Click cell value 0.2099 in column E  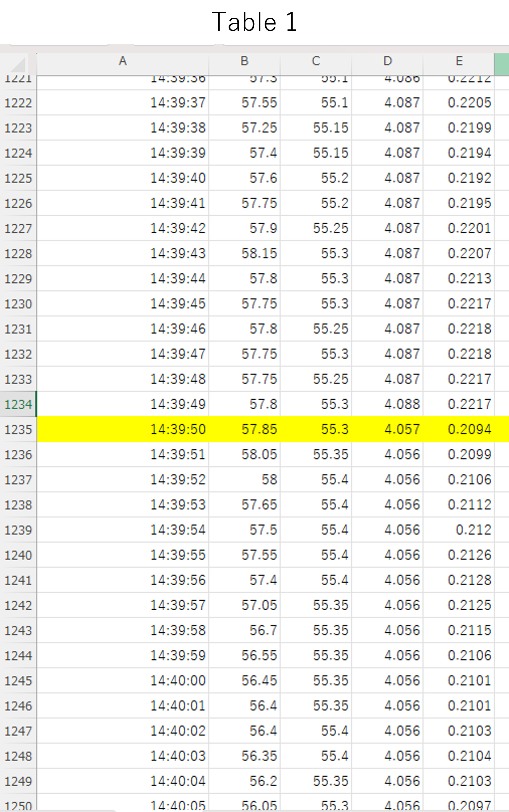tap(459, 454)
